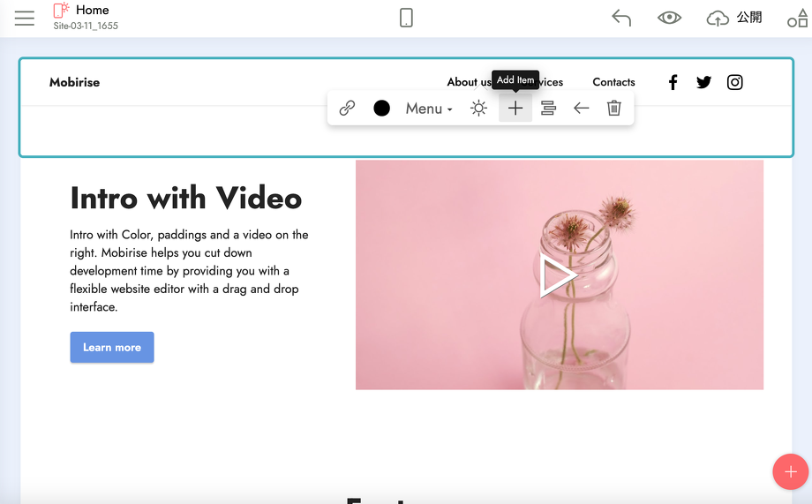This screenshot has width=812, height=504.
Task: Click the align icon in toolbar
Action: pos(548,108)
